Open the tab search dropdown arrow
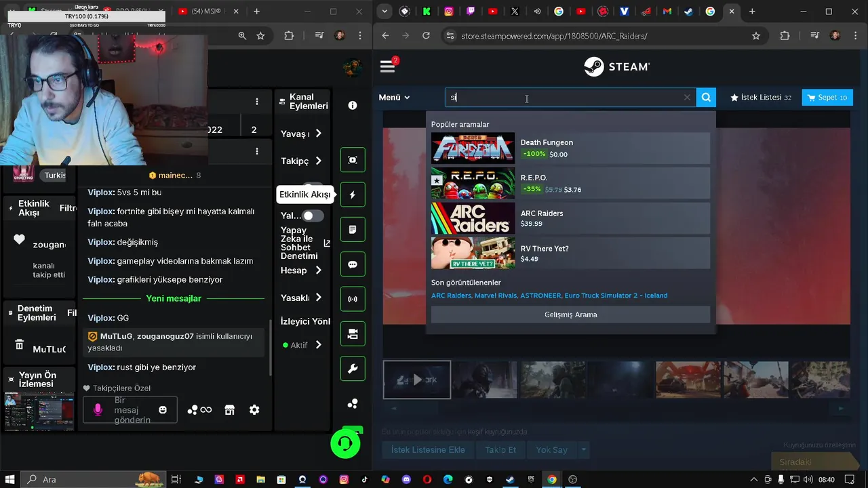Viewport: 868px width, 488px height. 384,12
